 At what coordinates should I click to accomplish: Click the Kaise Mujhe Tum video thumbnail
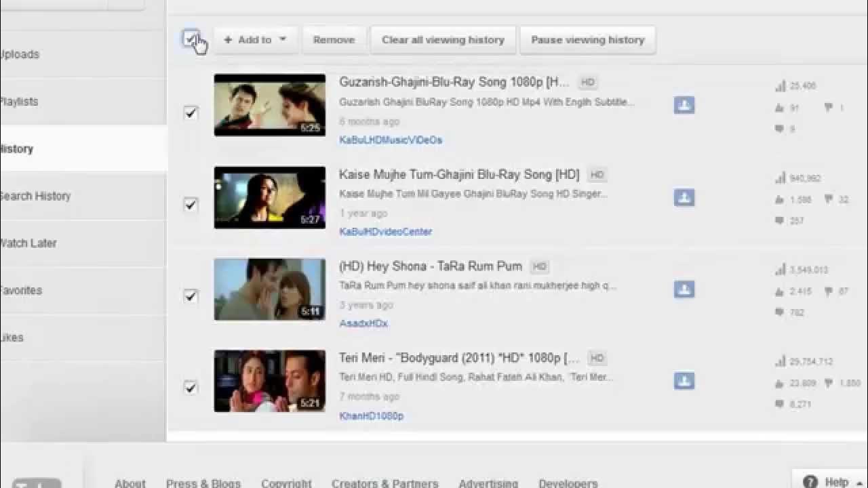270,197
